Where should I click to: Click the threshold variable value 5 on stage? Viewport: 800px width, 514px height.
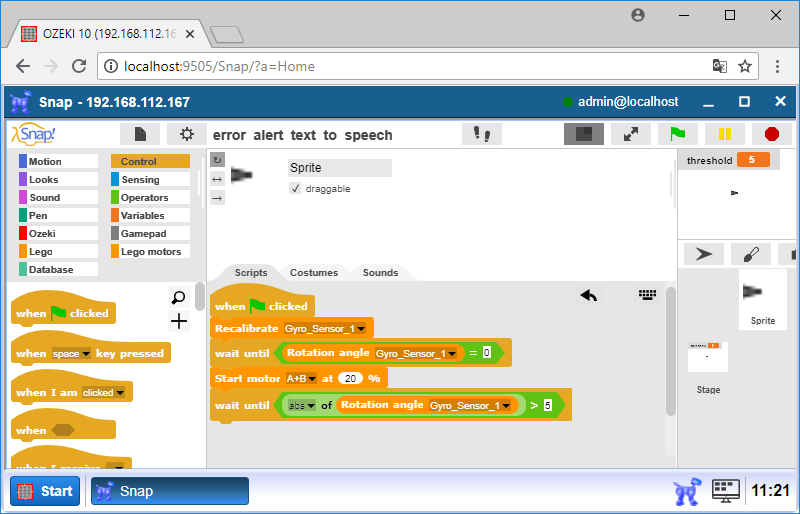(x=753, y=160)
